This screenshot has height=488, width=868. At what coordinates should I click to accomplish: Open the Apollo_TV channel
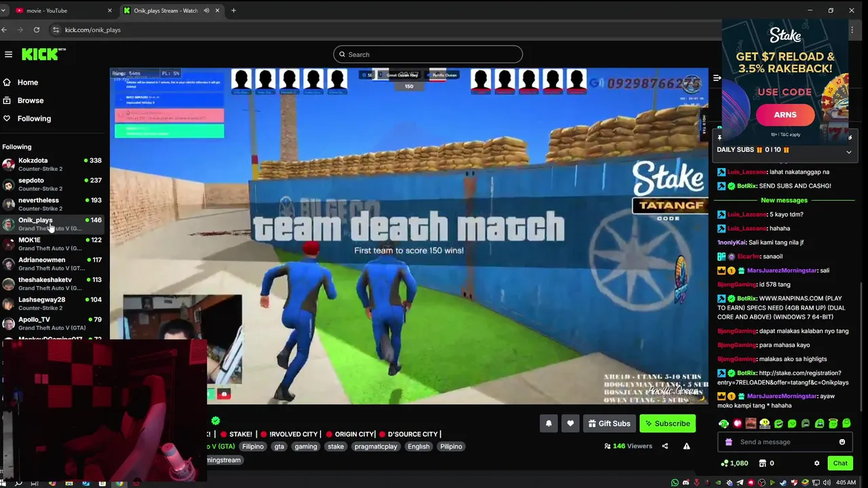53,323
